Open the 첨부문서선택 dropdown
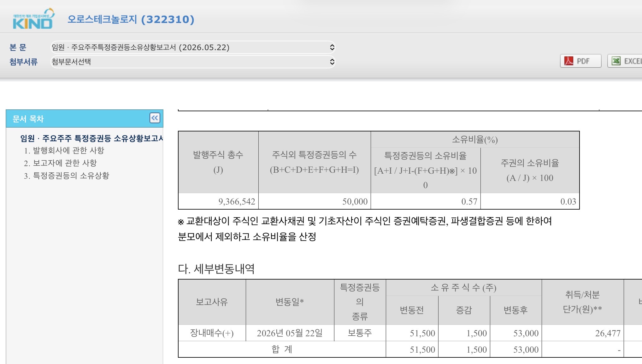The height and width of the screenshot is (364, 642). coord(193,62)
